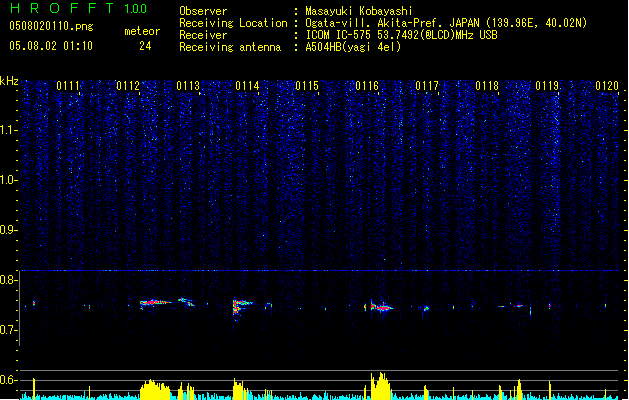
Task: Click the 'Receiver' field label
Action: tap(203, 35)
